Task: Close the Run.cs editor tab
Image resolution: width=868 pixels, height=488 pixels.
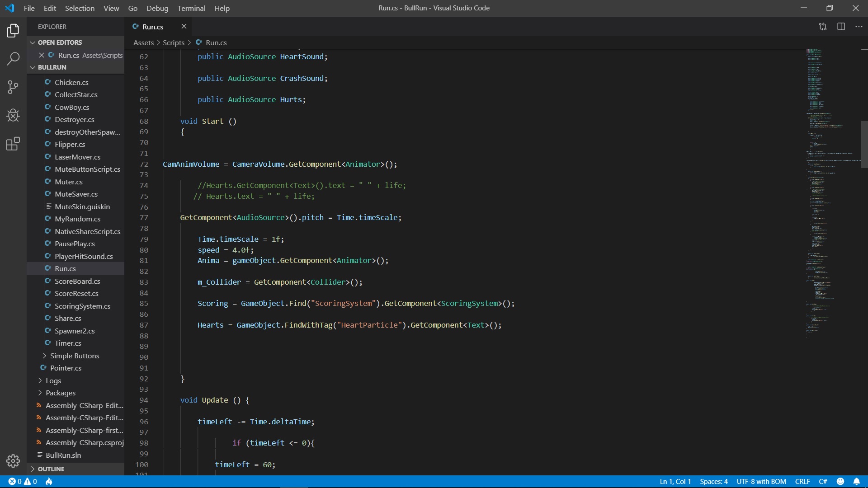Action: click(x=184, y=27)
